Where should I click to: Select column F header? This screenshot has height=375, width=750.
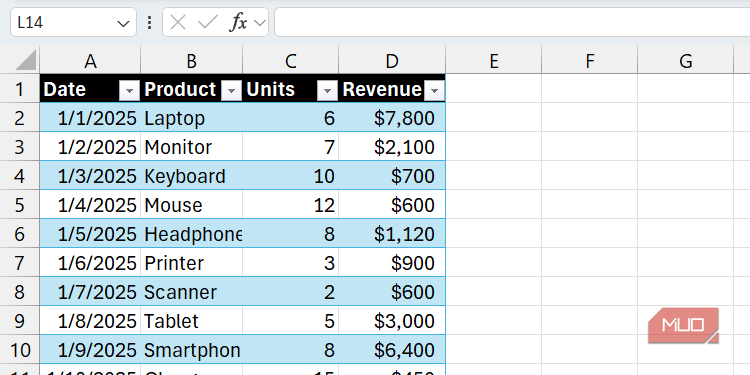click(590, 59)
